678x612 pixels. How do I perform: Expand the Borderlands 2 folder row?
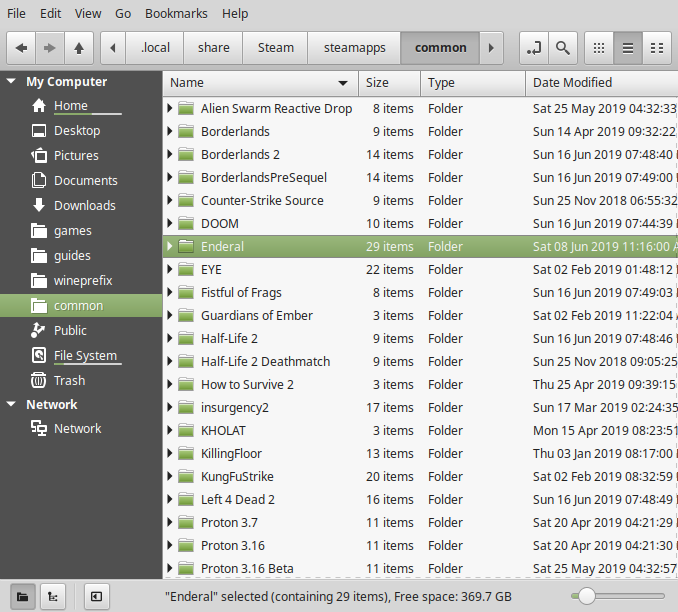[x=170, y=154]
